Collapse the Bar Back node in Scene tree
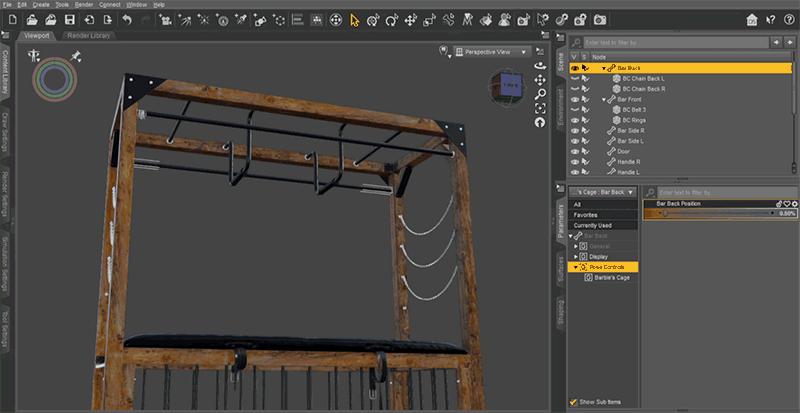 point(604,68)
